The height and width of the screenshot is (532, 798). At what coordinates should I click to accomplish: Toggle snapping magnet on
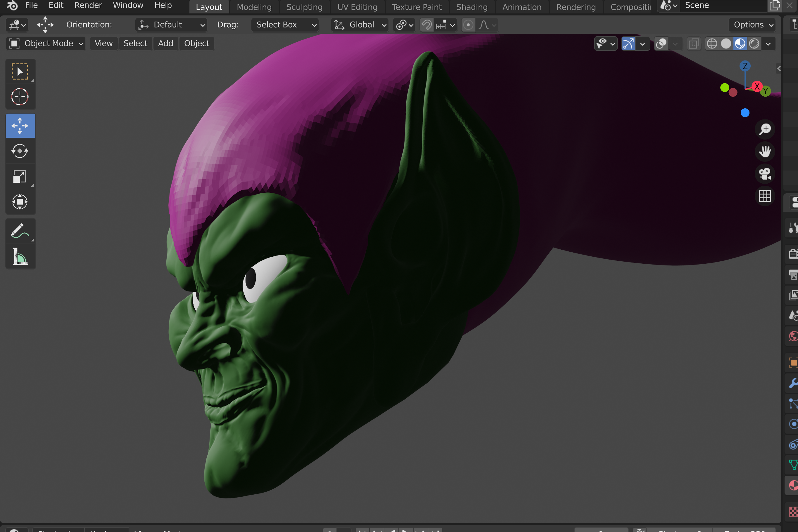pos(427,25)
